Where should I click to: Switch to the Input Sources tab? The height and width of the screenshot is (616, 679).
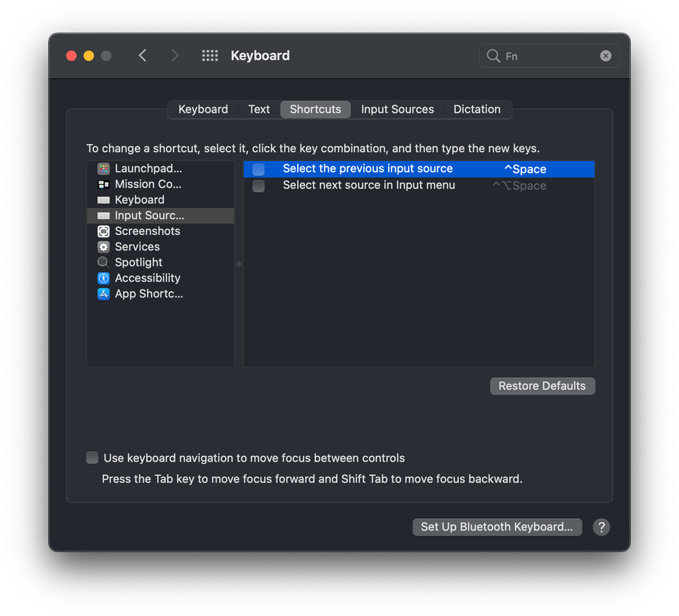[397, 109]
